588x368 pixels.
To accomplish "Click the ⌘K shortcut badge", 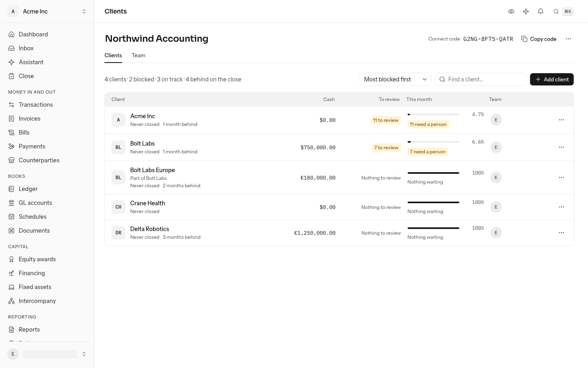I will pos(568,11).
